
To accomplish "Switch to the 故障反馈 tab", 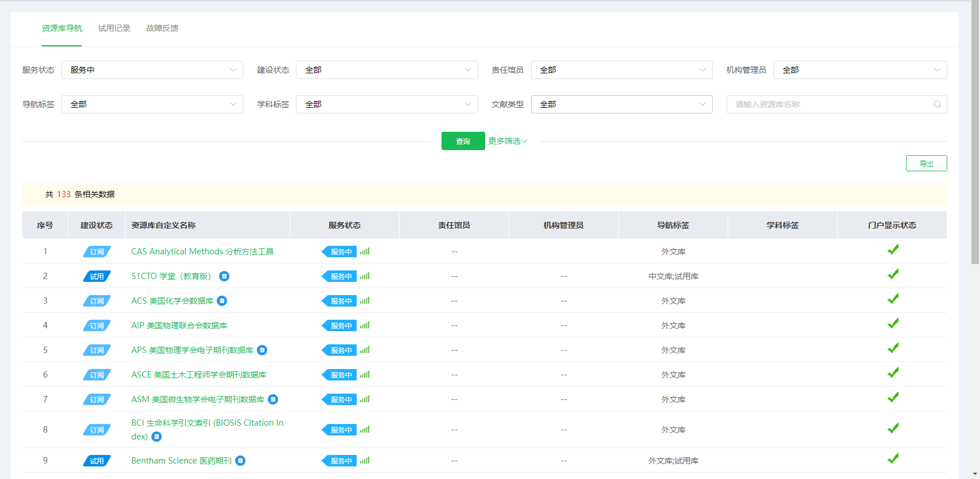I will click(162, 28).
